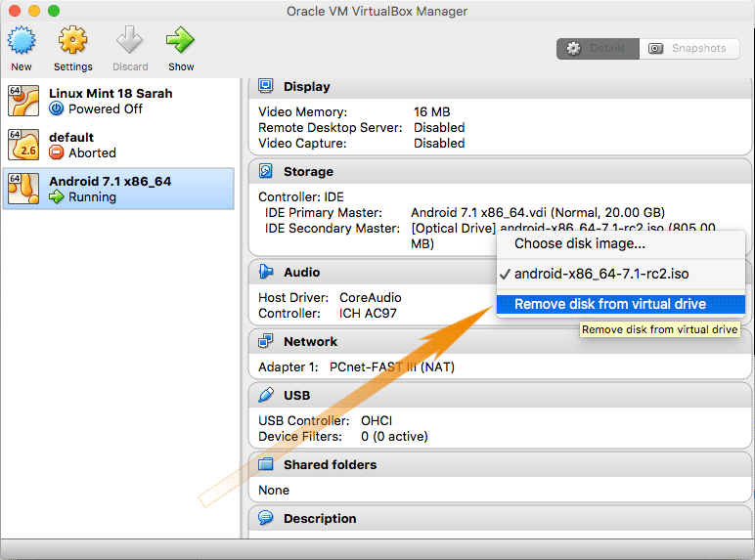Click the New virtual machine icon
This screenshot has width=755, height=560.
(x=22, y=40)
